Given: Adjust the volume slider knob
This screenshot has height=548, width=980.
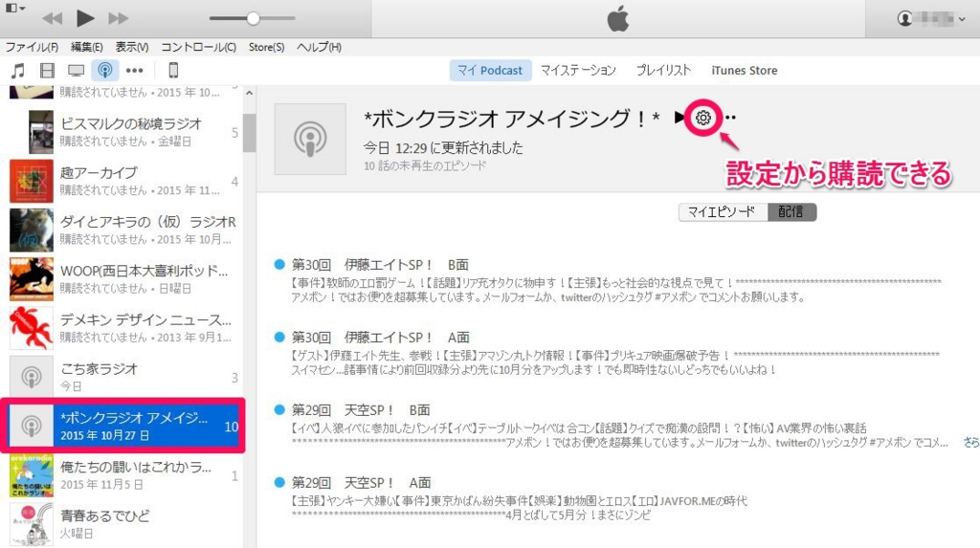Looking at the screenshot, I should [x=253, y=18].
